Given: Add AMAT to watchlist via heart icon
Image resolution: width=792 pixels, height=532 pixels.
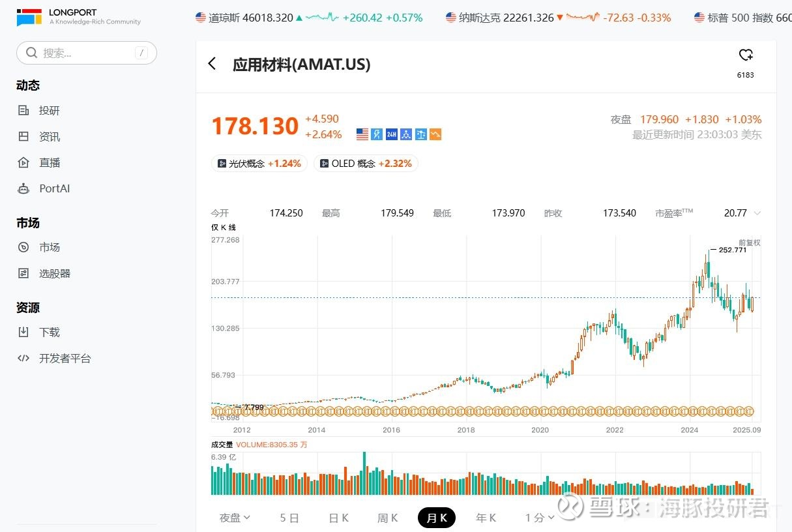Looking at the screenshot, I should tap(746, 55).
